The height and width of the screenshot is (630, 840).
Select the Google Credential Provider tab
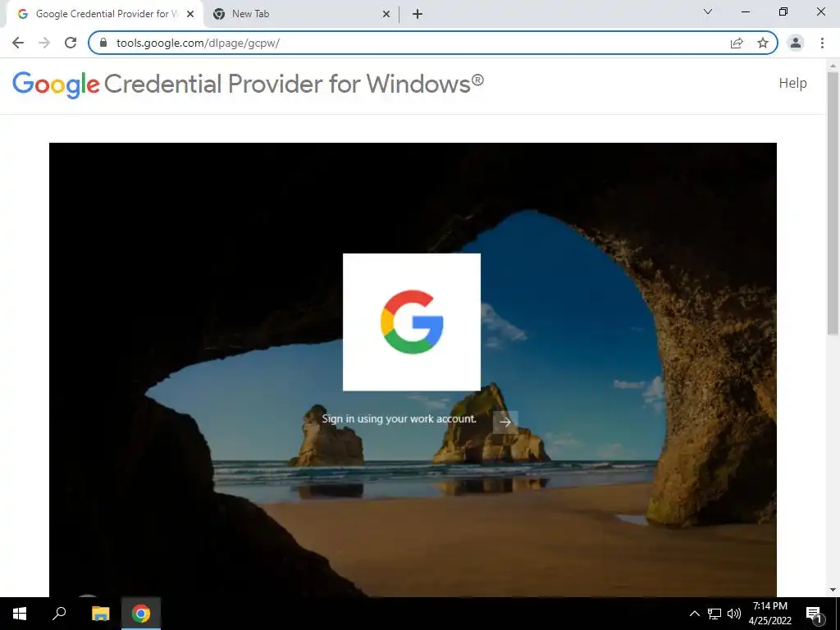pyautogui.click(x=104, y=14)
